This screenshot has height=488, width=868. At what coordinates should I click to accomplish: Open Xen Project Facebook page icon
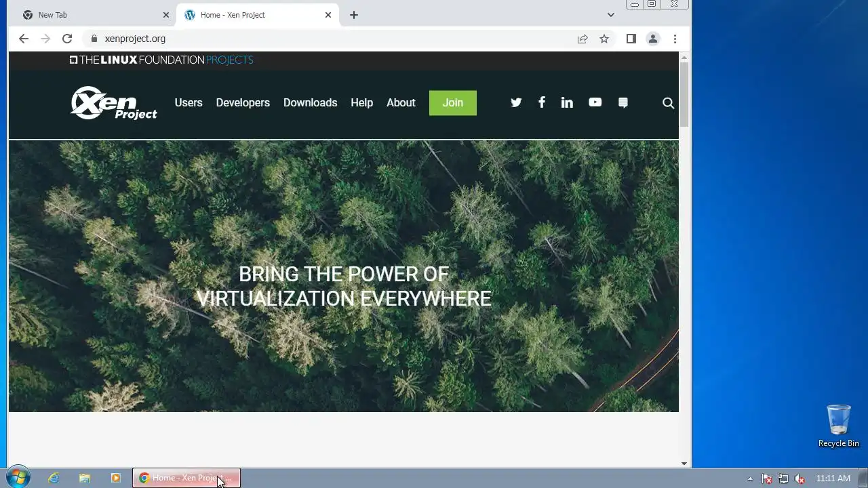pyautogui.click(x=541, y=102)
